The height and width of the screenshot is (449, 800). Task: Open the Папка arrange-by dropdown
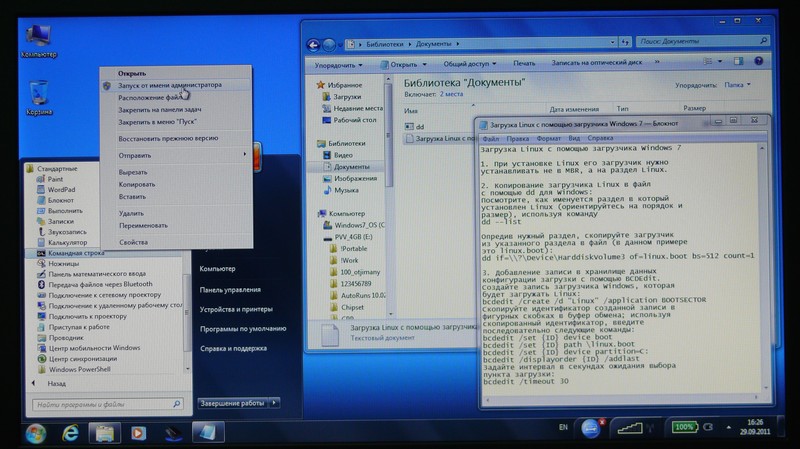click(737, 85)
